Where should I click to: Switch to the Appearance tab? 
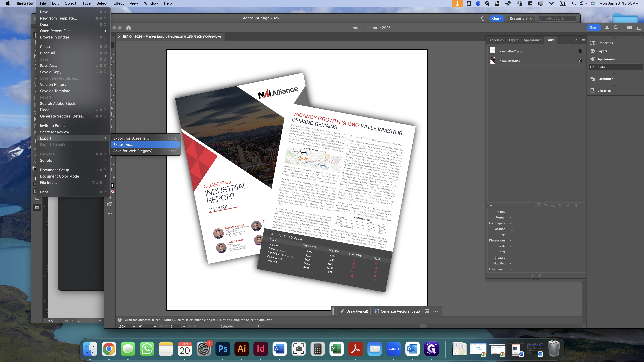pyautogui.click(x=532, y=40)
